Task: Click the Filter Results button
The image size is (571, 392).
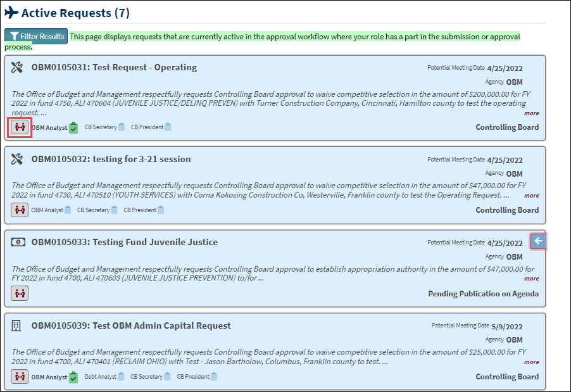Action: pos(36,37)
